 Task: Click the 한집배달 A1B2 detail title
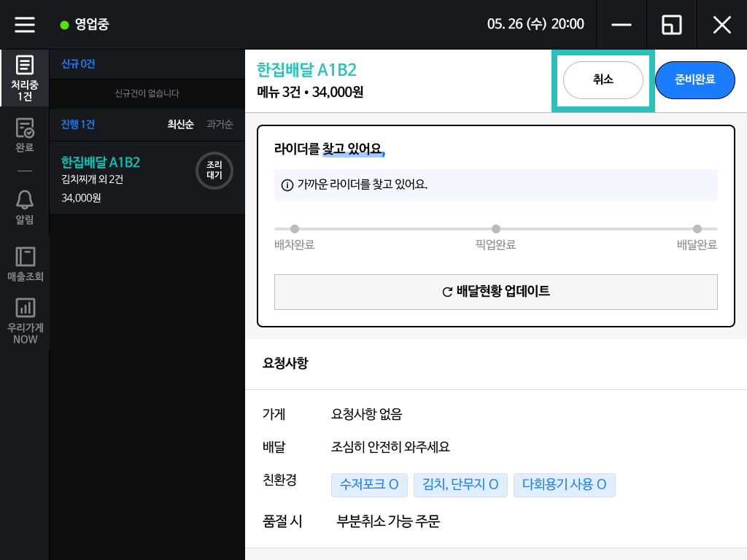tap(306, 70)
